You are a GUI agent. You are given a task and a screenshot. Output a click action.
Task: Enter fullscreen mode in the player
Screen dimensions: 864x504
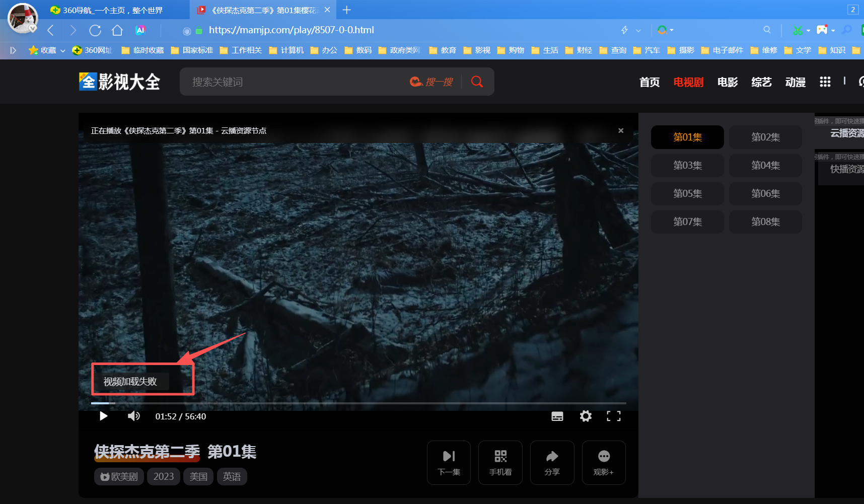614,416
